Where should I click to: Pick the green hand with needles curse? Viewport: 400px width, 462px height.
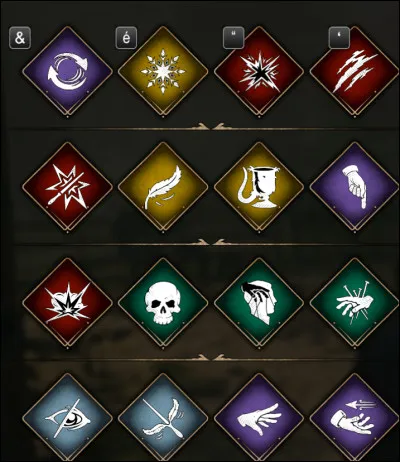click(x=355, y=303)
